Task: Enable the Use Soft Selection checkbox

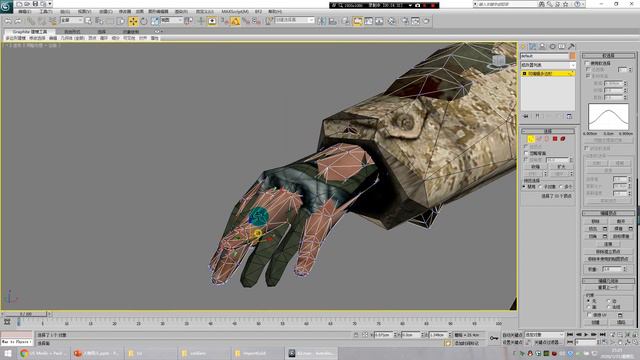Action: coord(587,63)
